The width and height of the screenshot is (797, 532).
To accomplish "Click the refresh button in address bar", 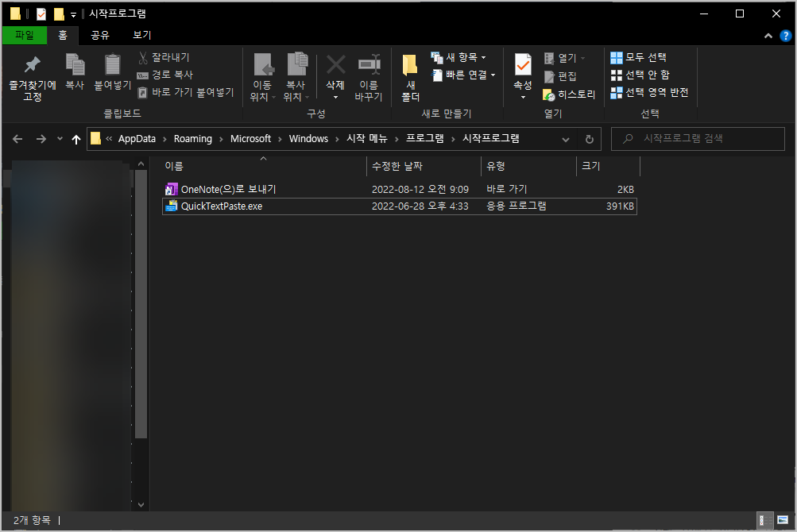I will (x=589, y=138).
